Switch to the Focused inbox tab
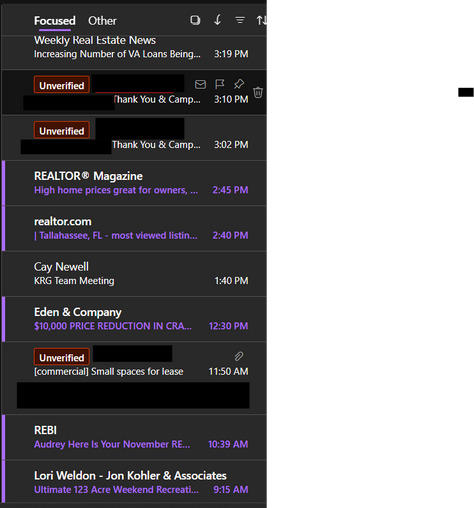Image resolution: width=474 pixels, height=508 pixels. point(55,21)
